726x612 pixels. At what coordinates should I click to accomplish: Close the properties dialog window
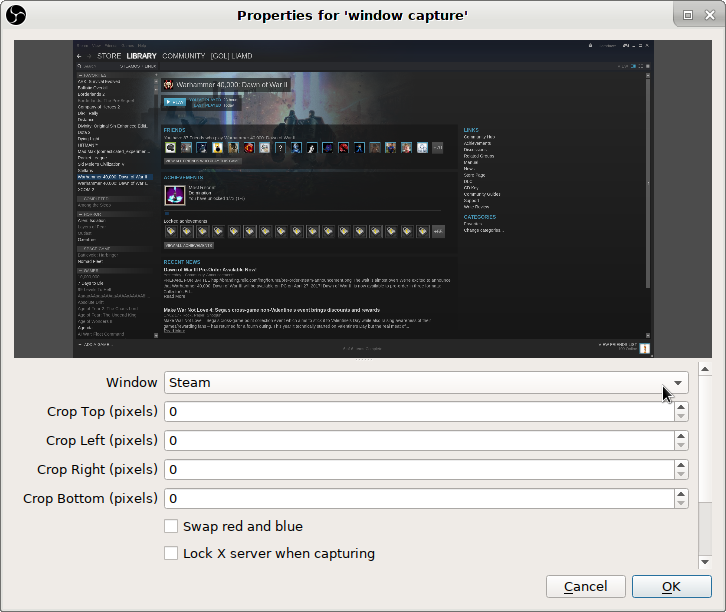710,15
